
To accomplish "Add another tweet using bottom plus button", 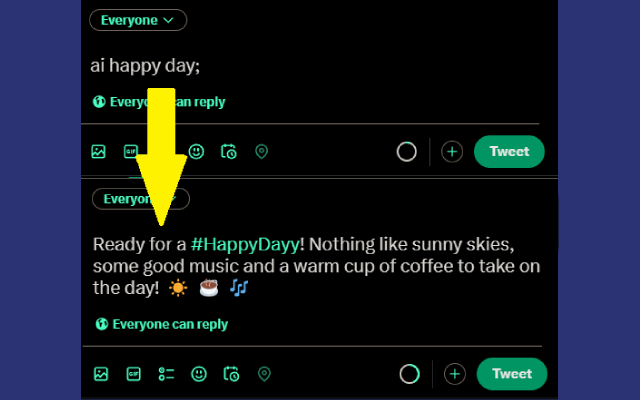I will tap(455, 374).
